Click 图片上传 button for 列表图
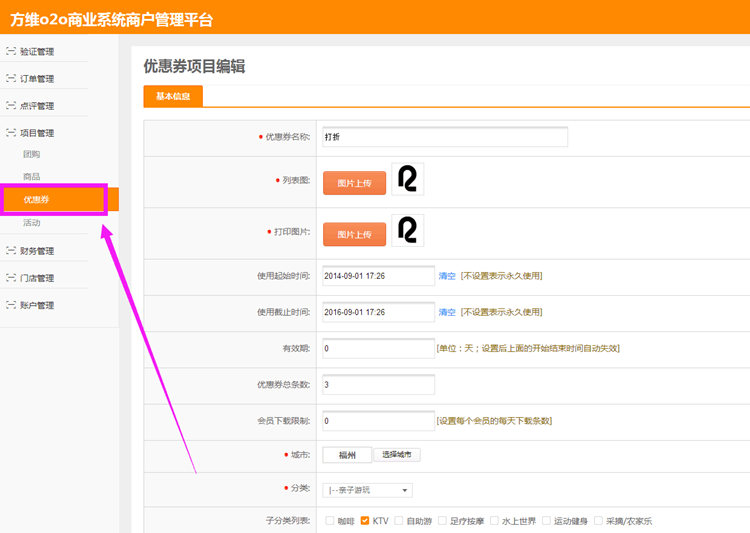The width and height of the screenshot is (750, 533). (354, 183)
